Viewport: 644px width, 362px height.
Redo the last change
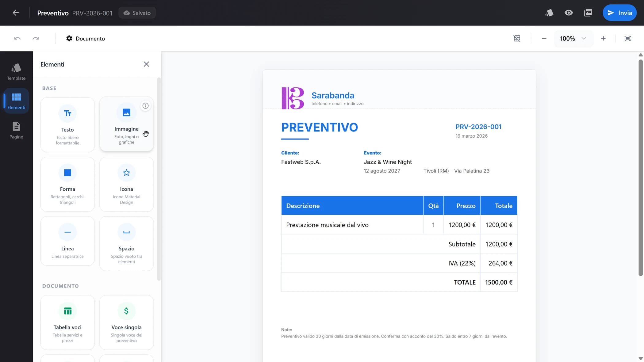pyautogui.click(x=36, y=38)
